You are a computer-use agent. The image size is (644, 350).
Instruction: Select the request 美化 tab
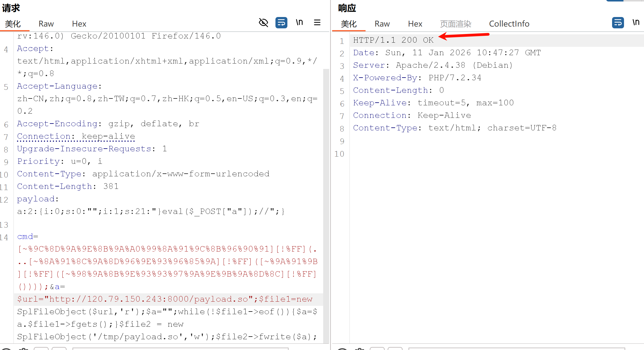tap(13, 24)
